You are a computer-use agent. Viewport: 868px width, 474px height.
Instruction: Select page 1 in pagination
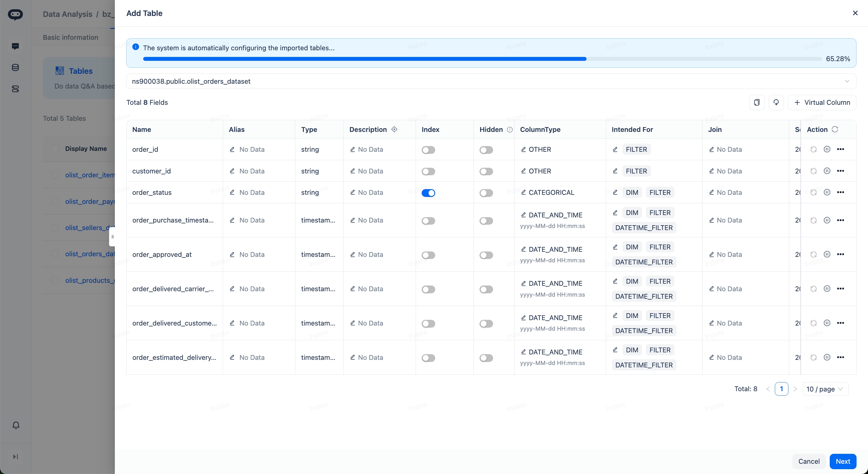[x=781, y=389]
